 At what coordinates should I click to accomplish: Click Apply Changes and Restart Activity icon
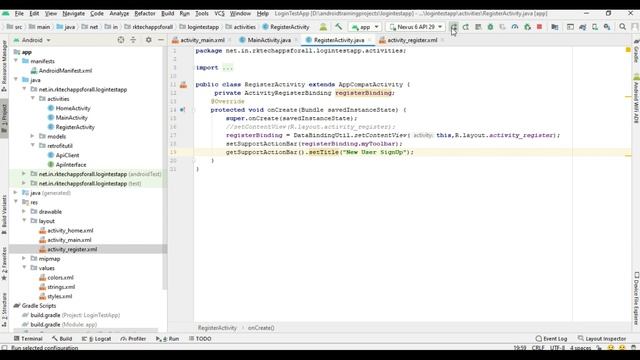pos(466,27)
